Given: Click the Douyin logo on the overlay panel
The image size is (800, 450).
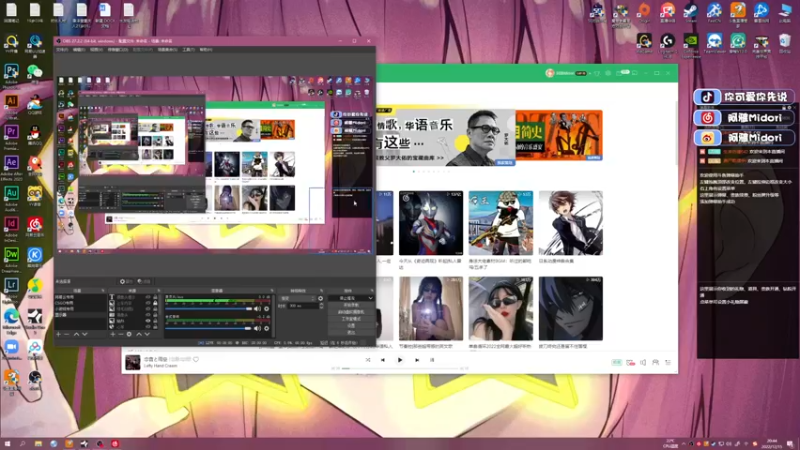Looking at the screenshot, I should (x=707, y=97).
